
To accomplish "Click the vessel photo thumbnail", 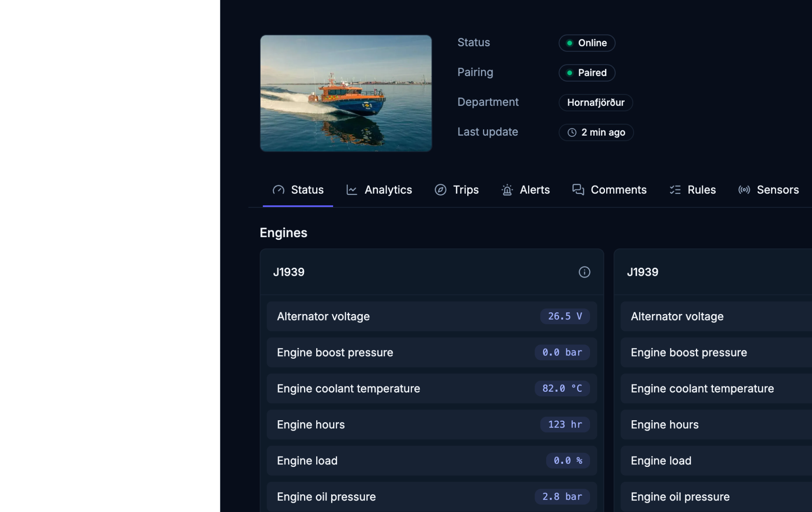I will (346, 93).
